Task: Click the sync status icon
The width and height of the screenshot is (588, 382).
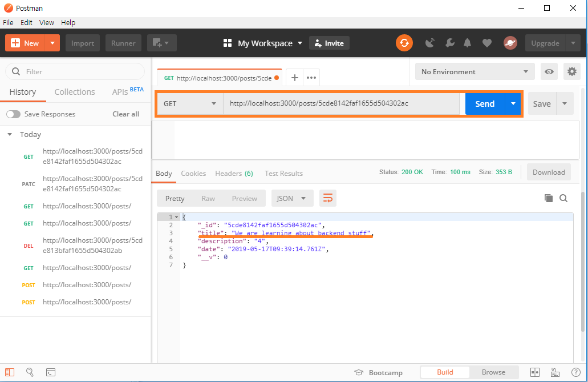Action: (x=404, y=43)
